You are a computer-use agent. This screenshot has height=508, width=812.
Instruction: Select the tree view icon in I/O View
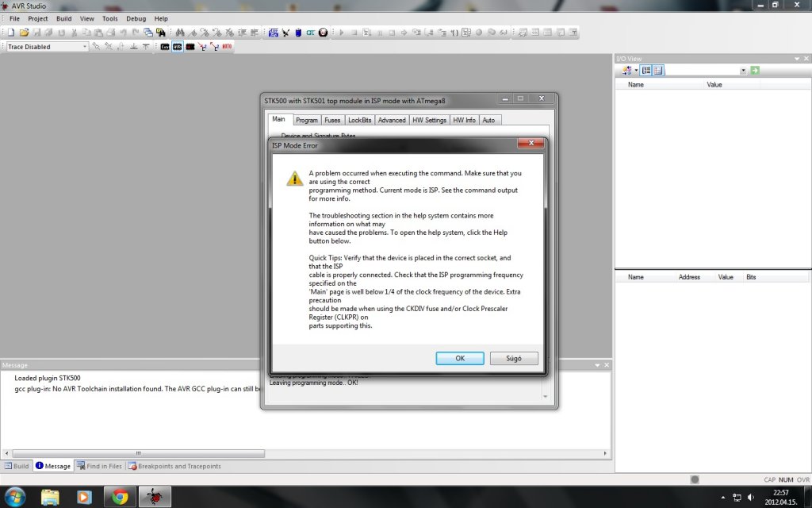click(645, 70)
